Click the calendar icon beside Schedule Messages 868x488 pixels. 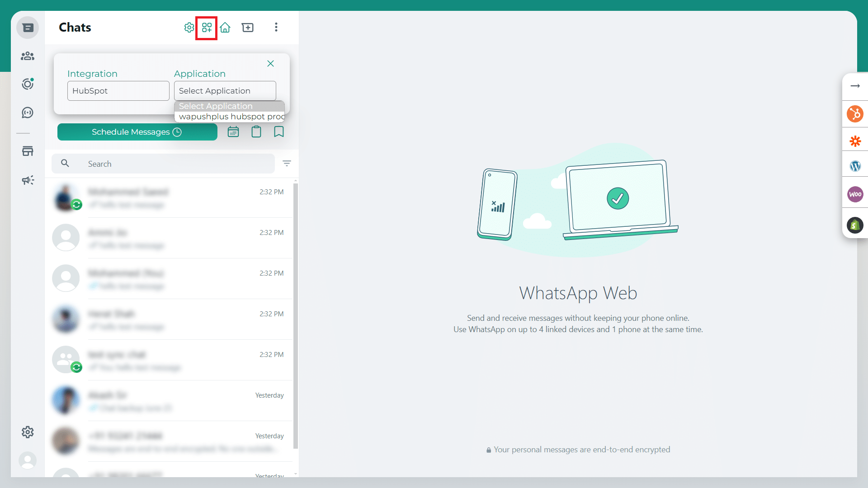point(233,132)
